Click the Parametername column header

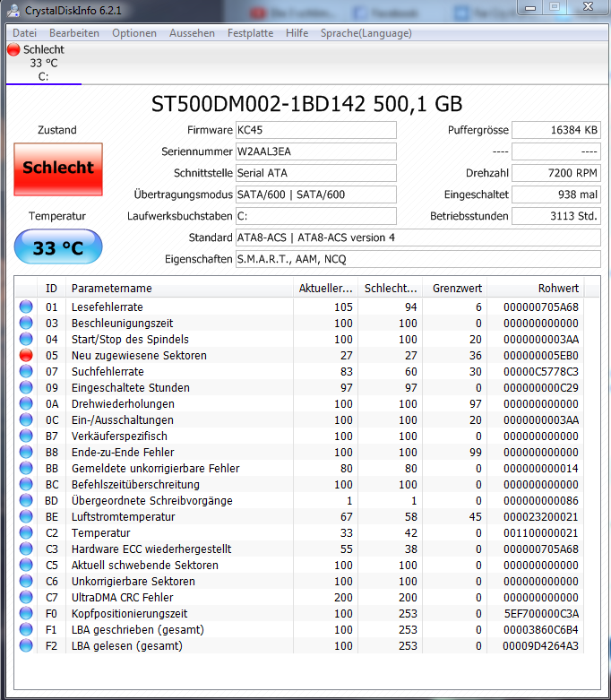tap(179, 289)
